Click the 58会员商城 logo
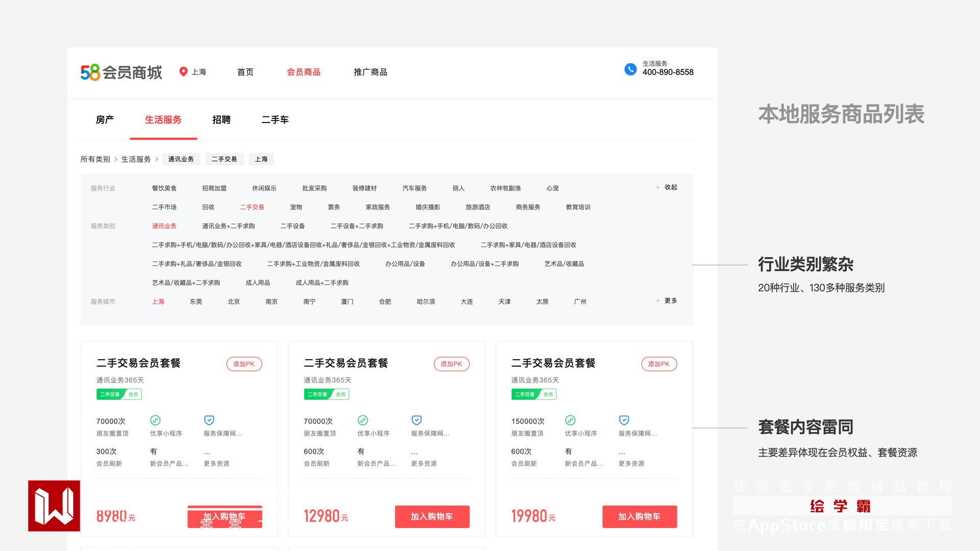This screenshot has height=551, width=980. pos(121,72)
